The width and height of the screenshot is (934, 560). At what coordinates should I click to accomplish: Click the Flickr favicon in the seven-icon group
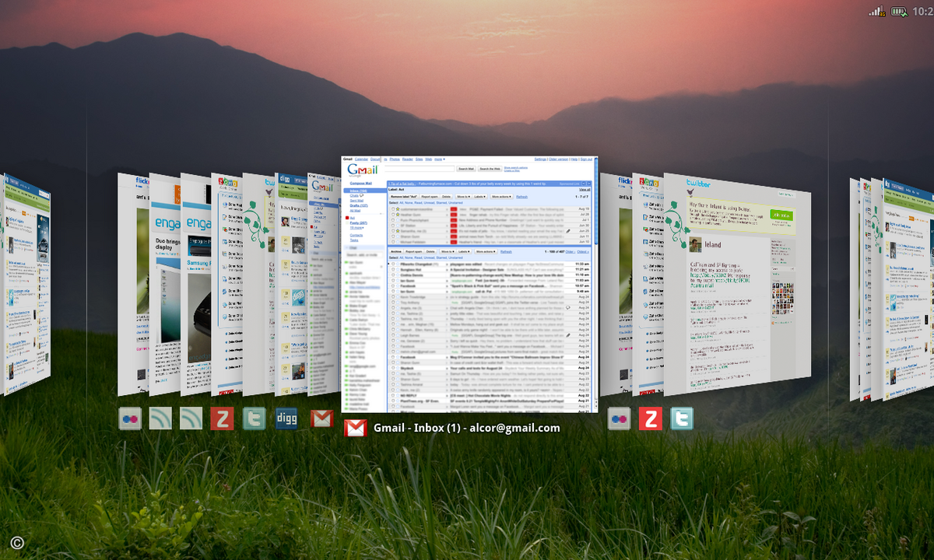click(130, 419)
